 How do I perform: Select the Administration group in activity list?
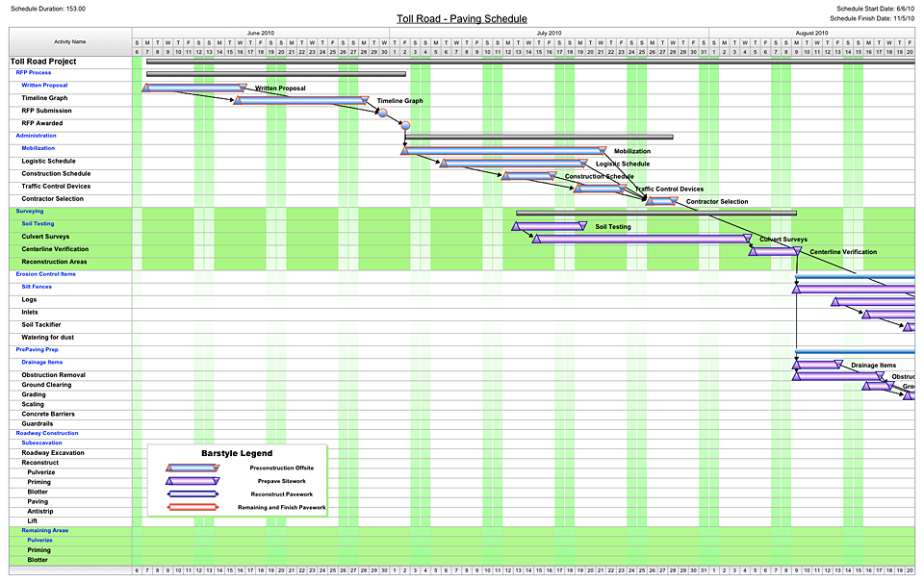point(37,136)
